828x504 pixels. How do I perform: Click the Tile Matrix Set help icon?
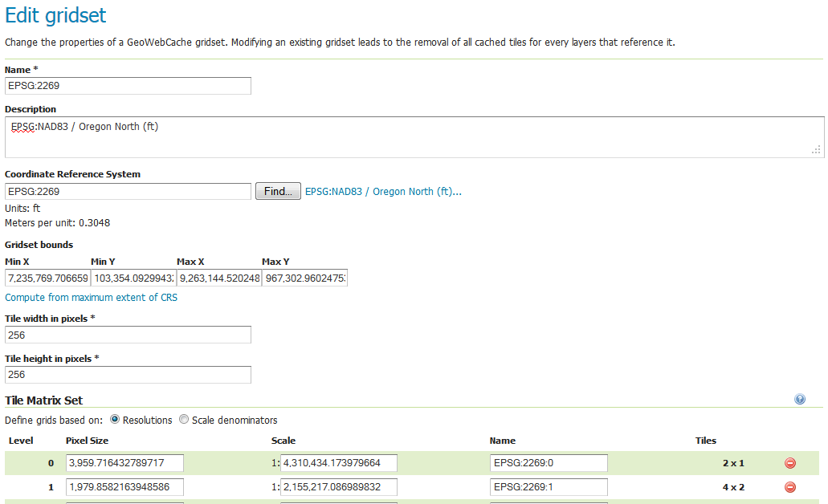tap(800, 399)
